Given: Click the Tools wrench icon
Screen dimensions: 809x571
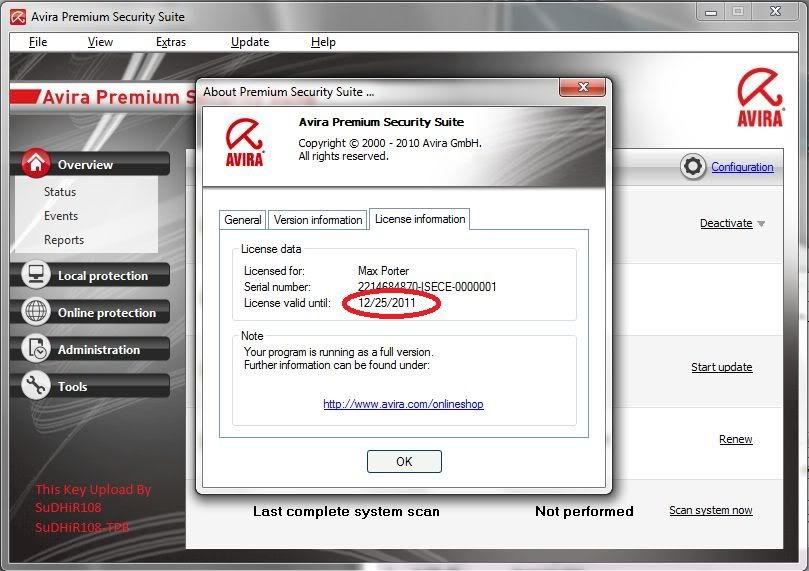Looking at the screenshot, I should [36, 386].
